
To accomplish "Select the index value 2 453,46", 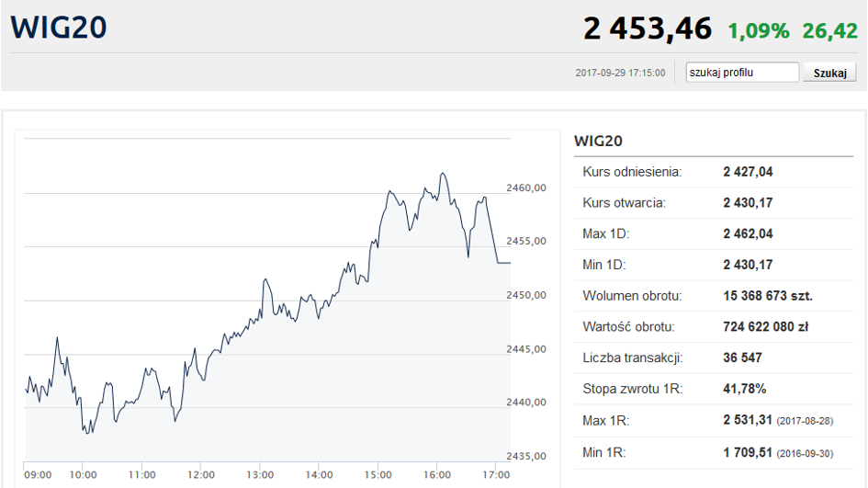I will pos(648,28).
